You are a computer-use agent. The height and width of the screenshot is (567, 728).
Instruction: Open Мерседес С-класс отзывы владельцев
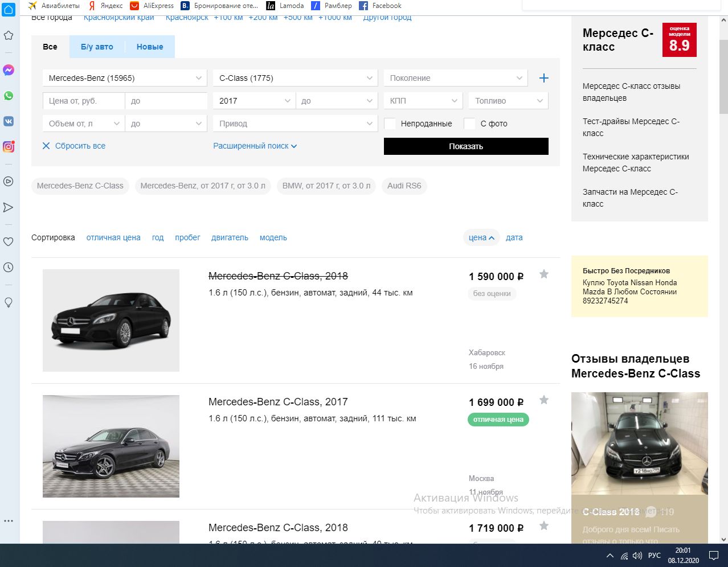[x=631, y=92]
